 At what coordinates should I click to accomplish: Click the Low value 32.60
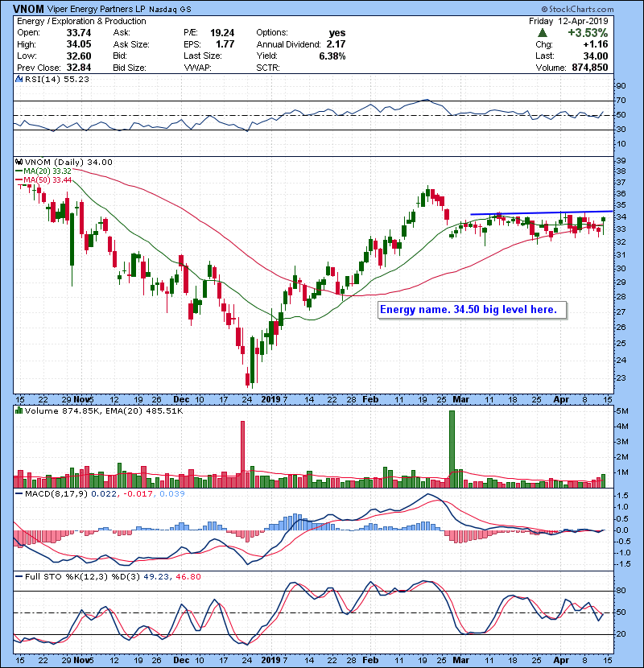(x=79, y=56)
